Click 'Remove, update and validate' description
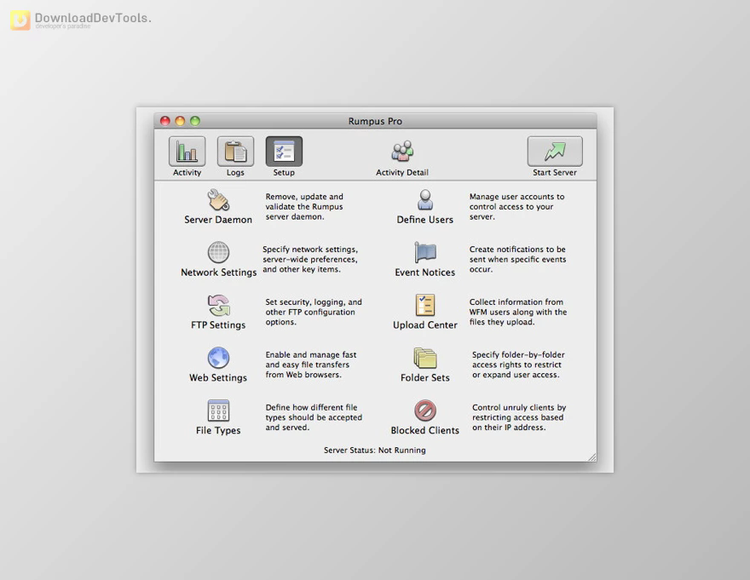 pyautogui.click(x=304, y=207)
